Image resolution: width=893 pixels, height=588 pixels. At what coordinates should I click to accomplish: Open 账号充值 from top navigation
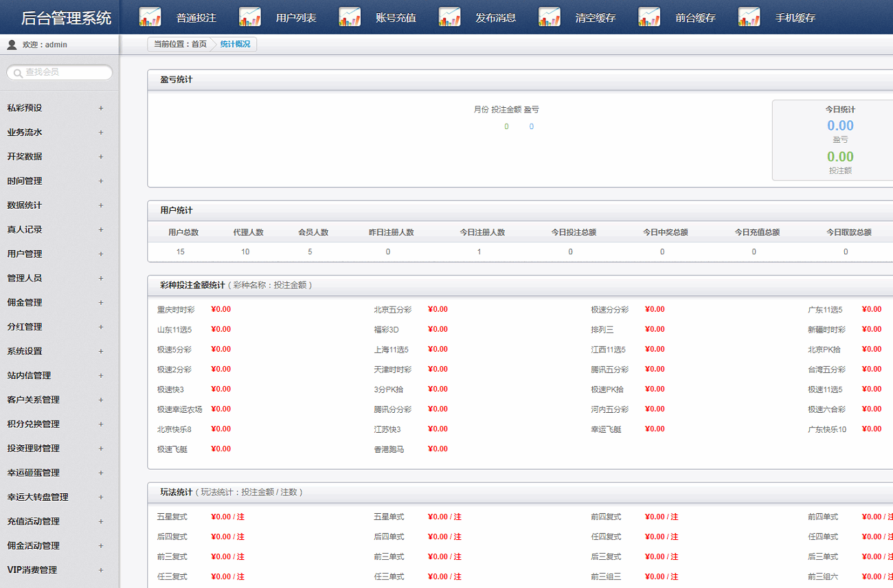click(x=396, y=18)
